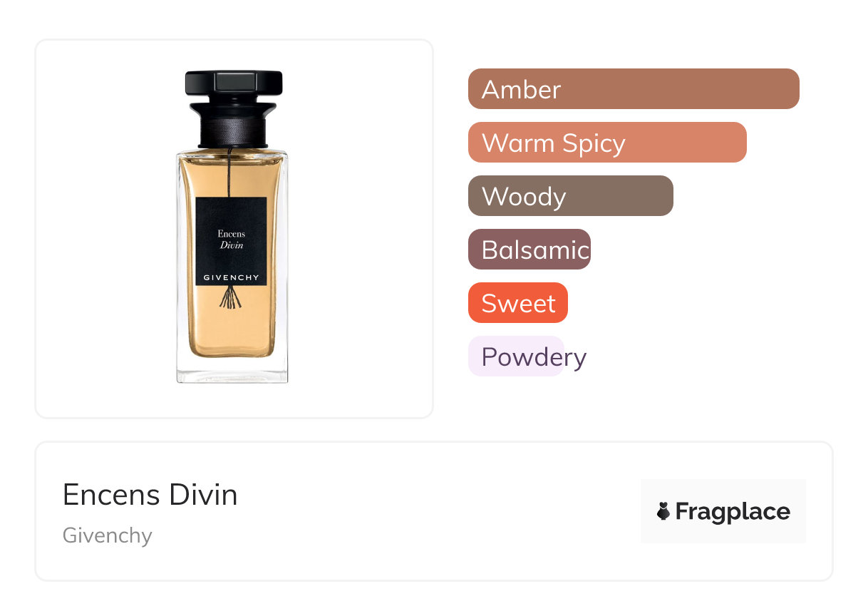Screen dimensions: 868x616
Task: Click the tassel illustration on the bottle
Action: (x=231, y=297)
